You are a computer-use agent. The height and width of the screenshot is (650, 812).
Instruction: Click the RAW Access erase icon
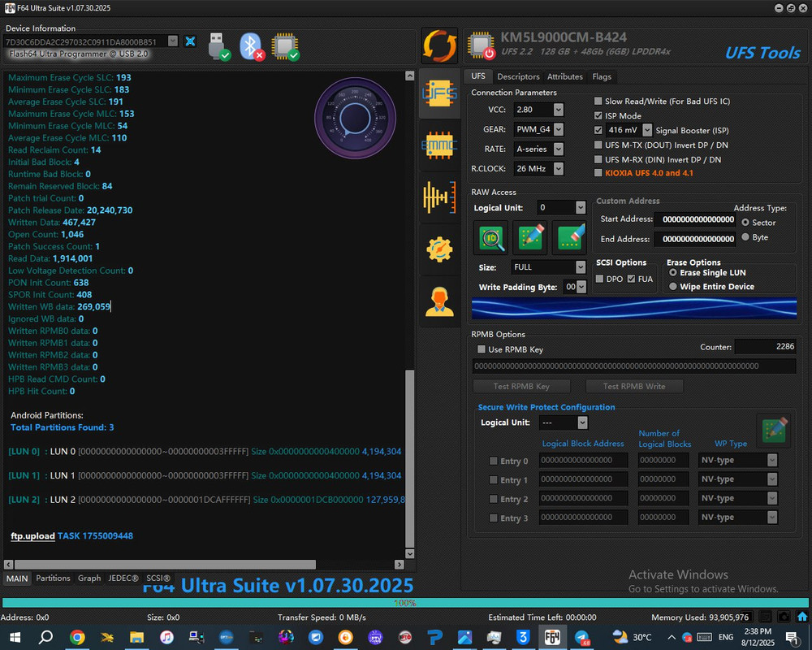[569, 238]
